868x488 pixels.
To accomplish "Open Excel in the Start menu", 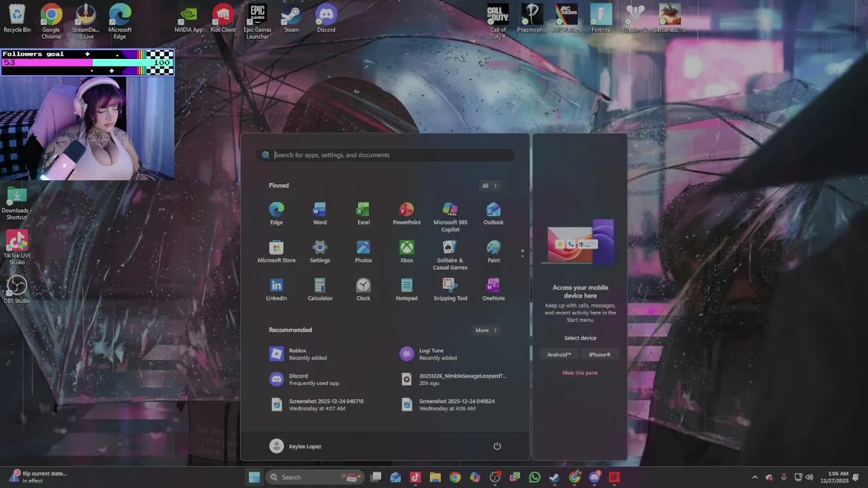I will click(x=363, y=213).
